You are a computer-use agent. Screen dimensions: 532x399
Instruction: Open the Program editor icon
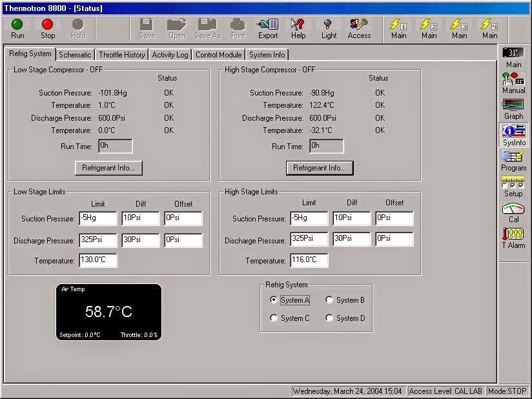[513, 161]
